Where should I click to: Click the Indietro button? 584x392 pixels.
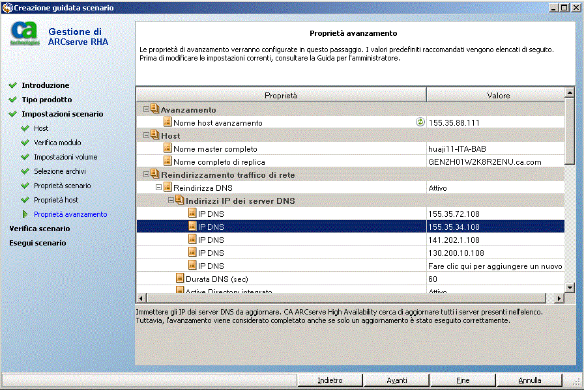(330, 380)
